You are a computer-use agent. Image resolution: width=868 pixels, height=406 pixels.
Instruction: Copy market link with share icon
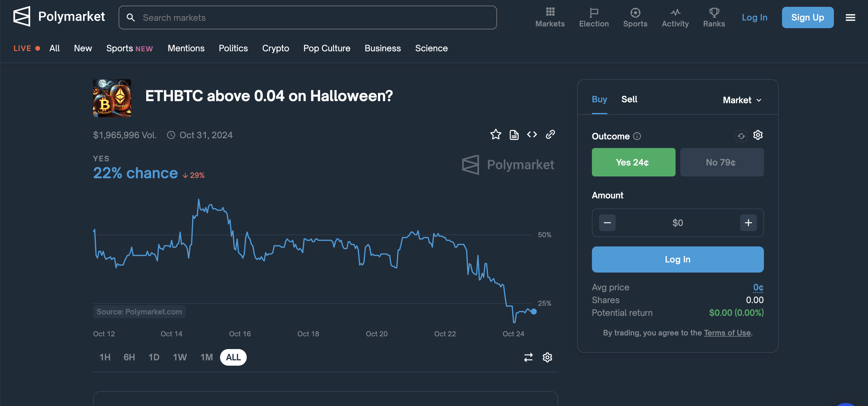point(550,134)
